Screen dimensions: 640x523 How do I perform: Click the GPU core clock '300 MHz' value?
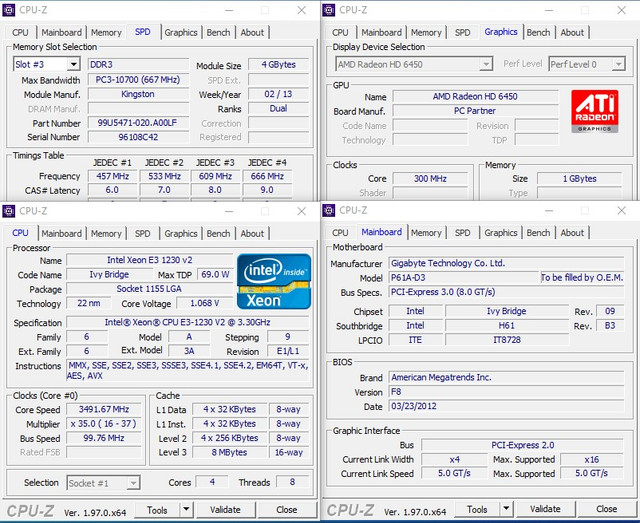(430, 178)
